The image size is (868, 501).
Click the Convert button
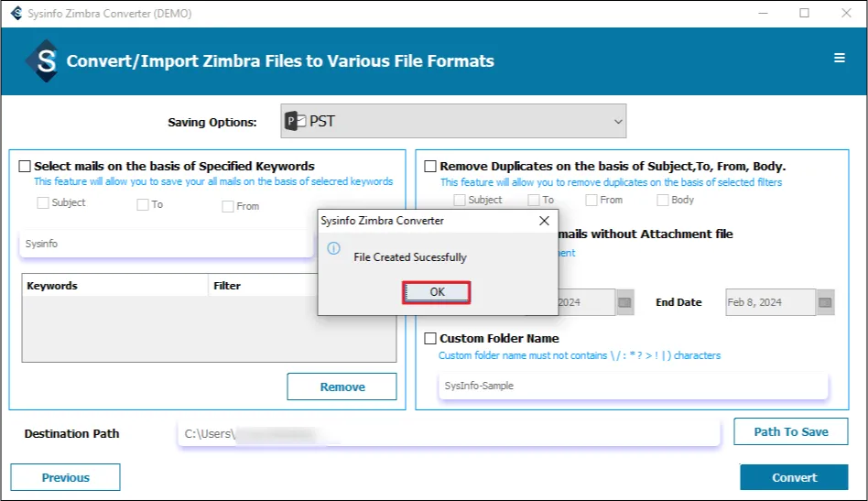coord(794,477)
